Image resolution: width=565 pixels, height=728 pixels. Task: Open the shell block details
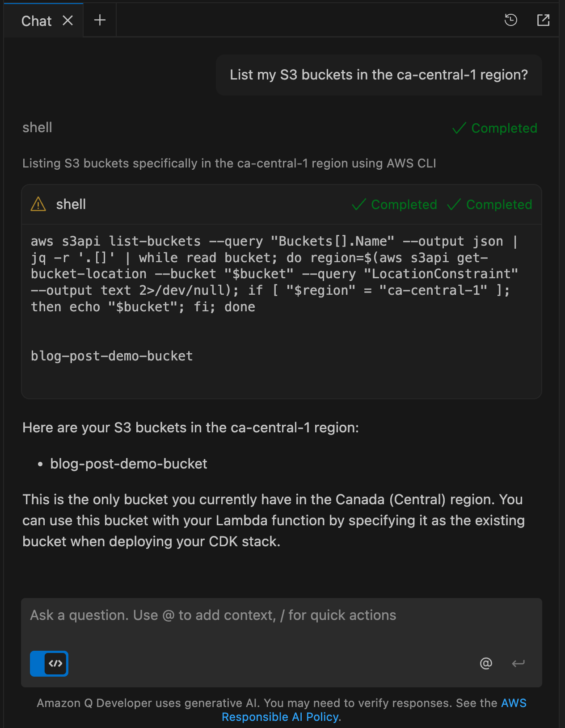pos(71,204)
